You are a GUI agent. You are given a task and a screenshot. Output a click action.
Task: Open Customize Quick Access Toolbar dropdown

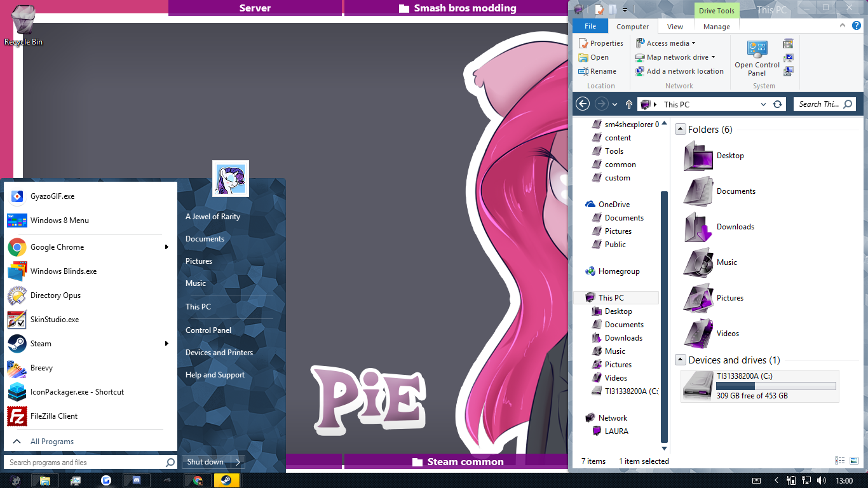625,10
